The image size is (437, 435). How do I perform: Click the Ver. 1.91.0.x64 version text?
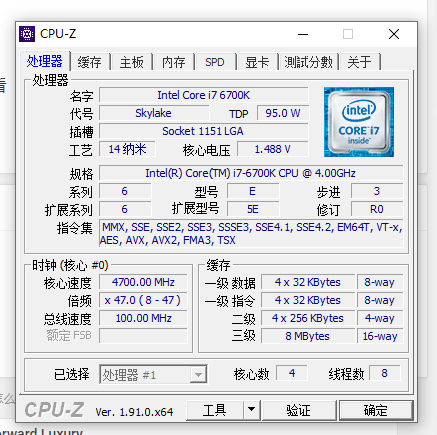[x=134, y=412]
